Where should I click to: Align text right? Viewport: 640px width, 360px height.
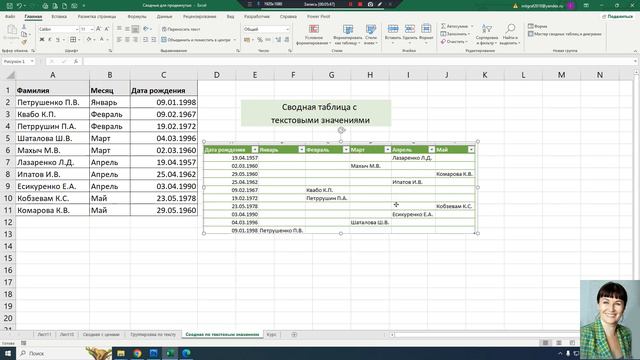135,40
